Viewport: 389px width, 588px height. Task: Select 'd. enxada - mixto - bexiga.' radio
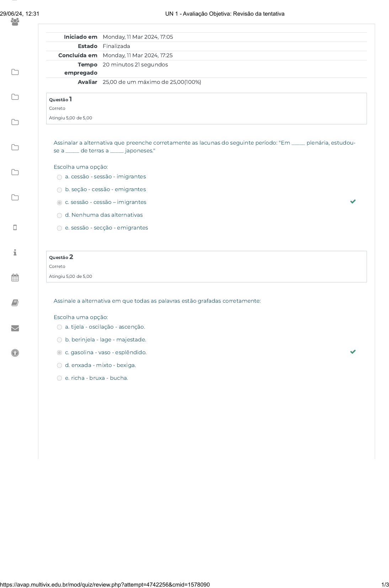(59, 366)
